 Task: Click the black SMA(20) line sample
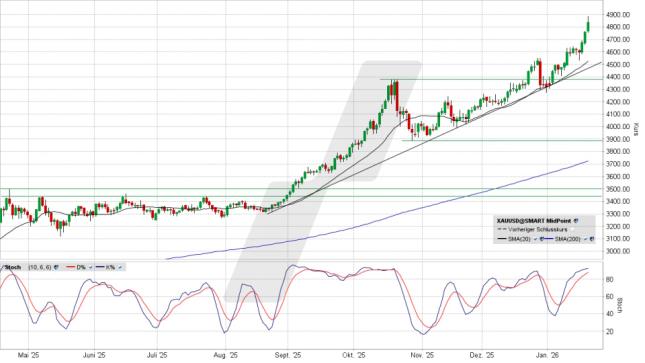tap(502, 239)
